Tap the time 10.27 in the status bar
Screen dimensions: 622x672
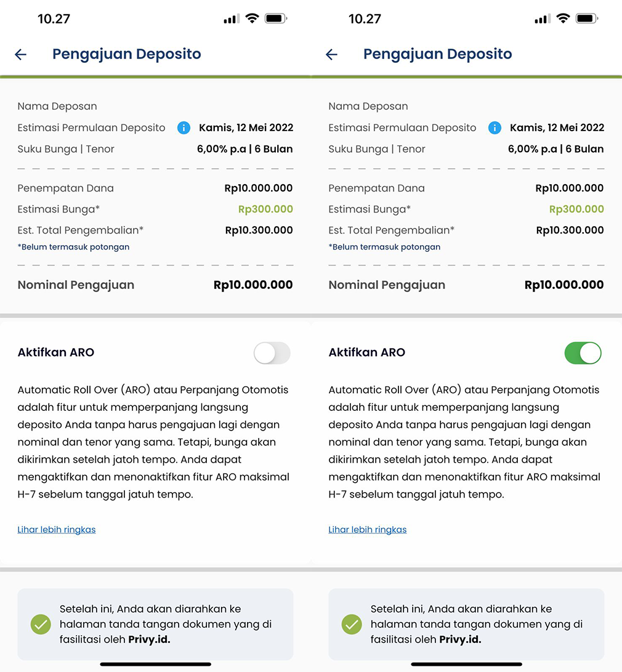pos(54,18)
